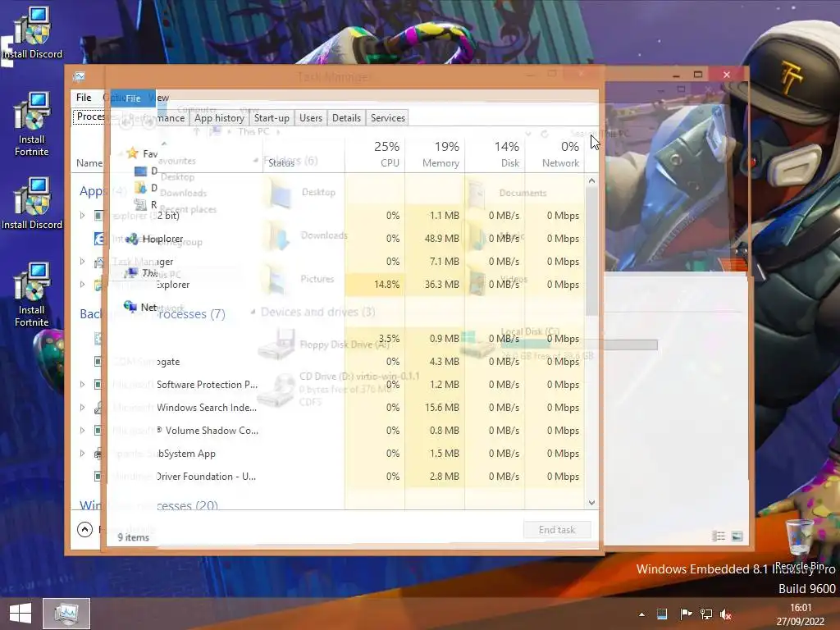The width and height of the screenshot is (840, 630).
Task: Sort processes by the Disk column
Action: 495,153
